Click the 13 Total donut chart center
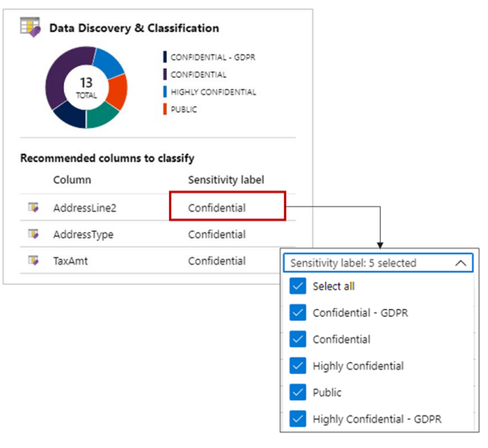Image resolution: width=488 pixels, height=448 pixels. point(86,88)
